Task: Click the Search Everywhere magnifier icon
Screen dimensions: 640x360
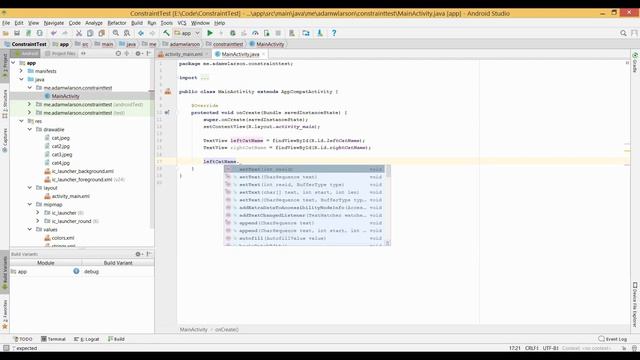Action: (x=623, y=33)
